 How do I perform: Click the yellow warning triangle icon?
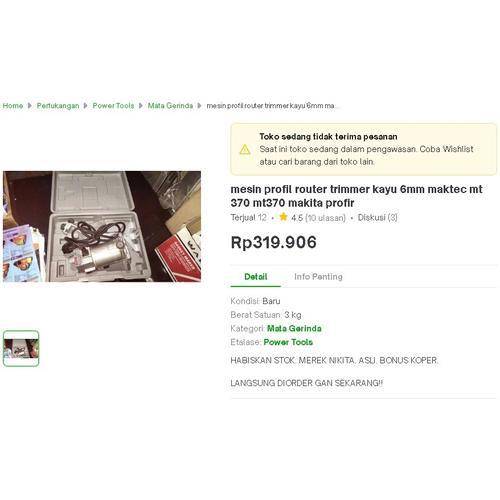tap(245, 149)
